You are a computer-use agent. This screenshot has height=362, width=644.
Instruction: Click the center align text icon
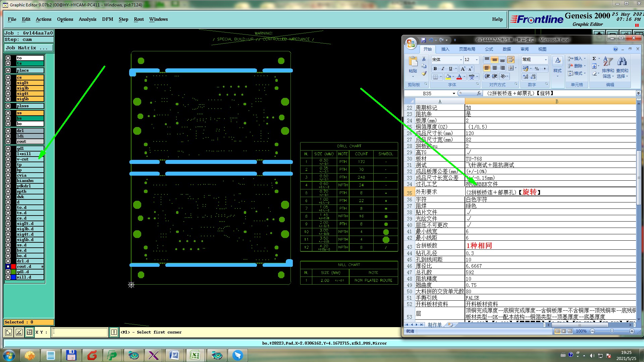click(495, 68)
